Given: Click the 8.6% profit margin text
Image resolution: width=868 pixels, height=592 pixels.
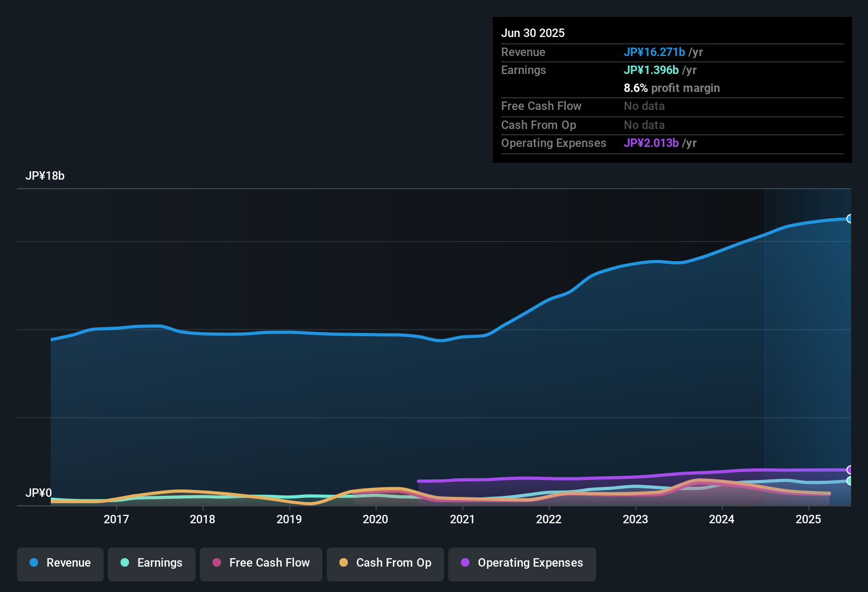Looking at the screenshot, I should (672, 88).
